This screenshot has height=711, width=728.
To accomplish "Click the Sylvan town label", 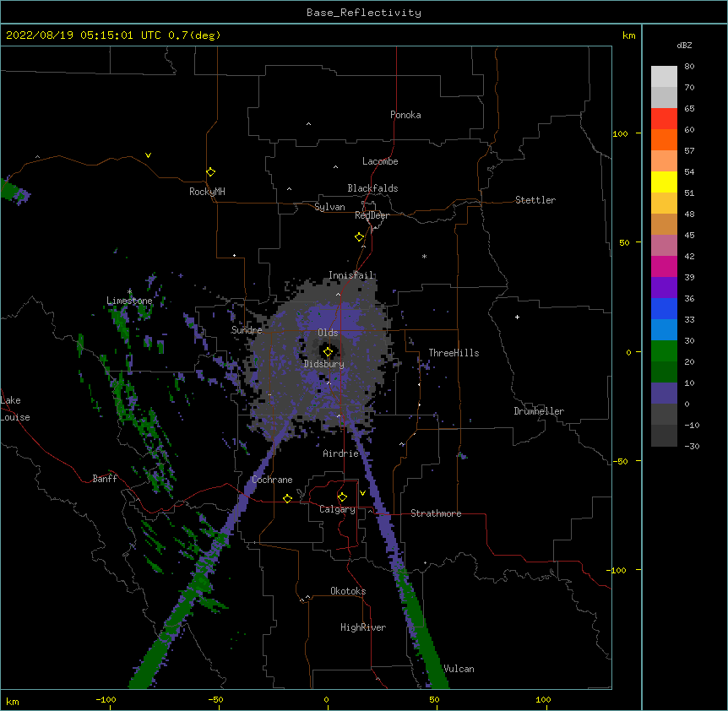I will [329, 207].
